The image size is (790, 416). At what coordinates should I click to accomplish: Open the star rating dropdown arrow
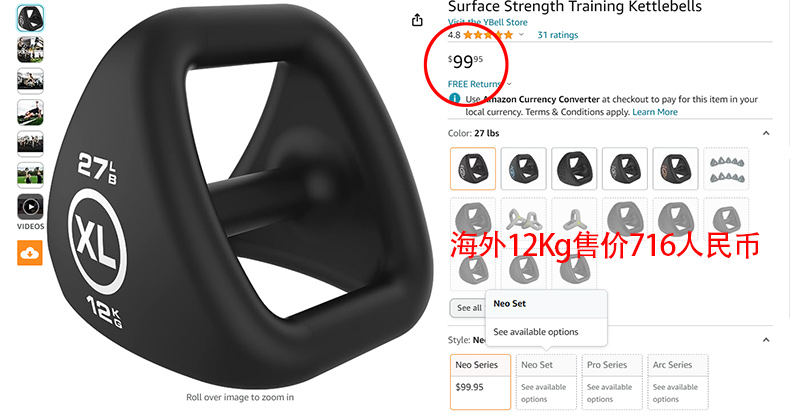(521, 35)
